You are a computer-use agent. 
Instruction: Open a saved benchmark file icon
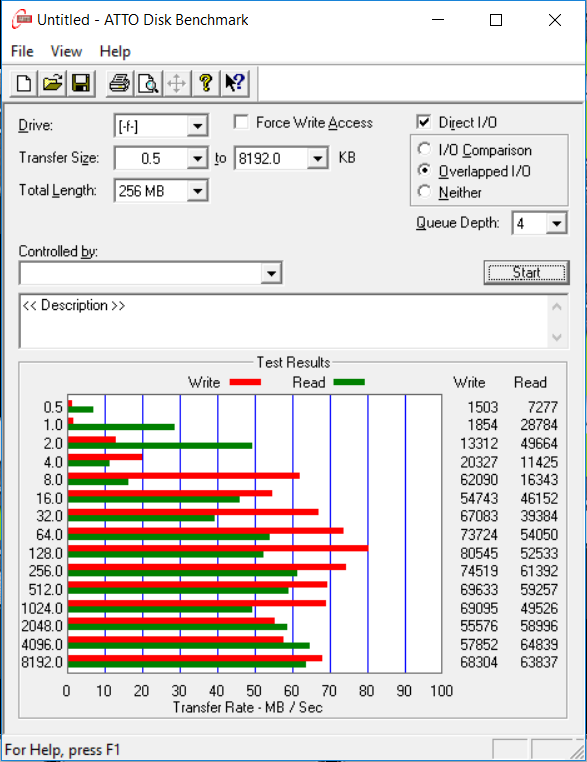[x=52, y=84]
